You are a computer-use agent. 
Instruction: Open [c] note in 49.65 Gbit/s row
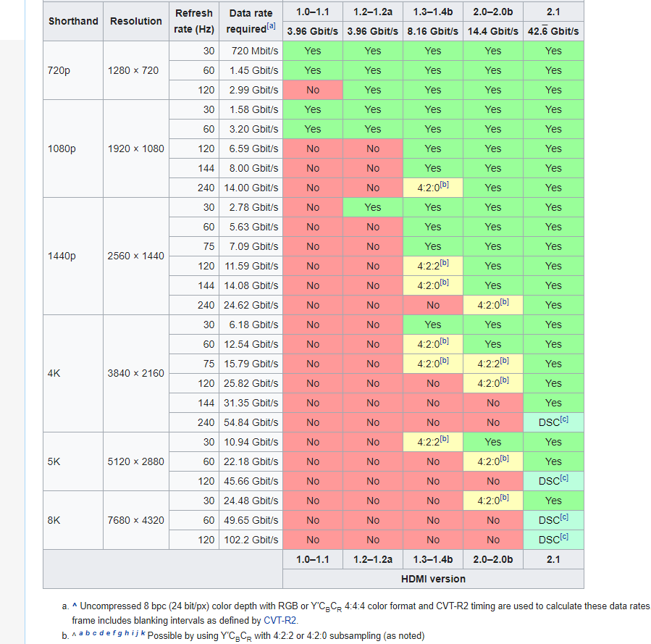[564, 517]
